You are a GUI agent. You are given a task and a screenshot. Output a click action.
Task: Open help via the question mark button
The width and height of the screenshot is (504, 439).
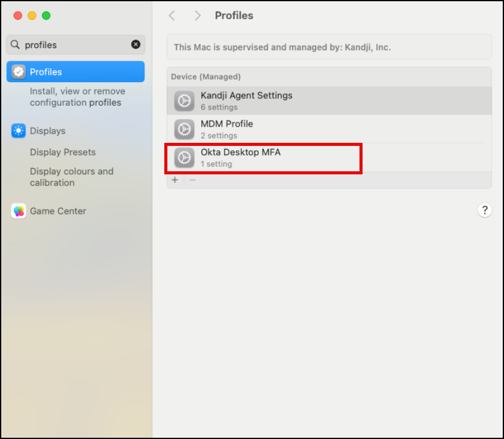[x=485, y=210]
